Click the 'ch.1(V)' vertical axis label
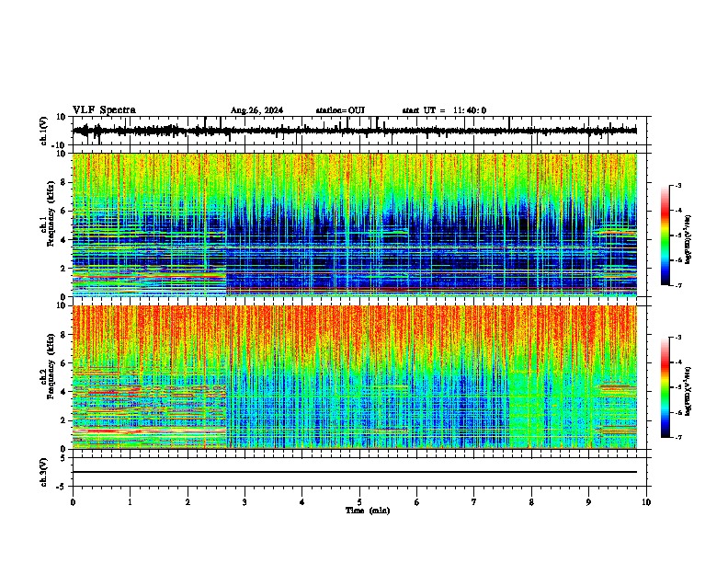The height and width of the screenshot is (563, 728). pyautogui.click(x=43, y=131)
